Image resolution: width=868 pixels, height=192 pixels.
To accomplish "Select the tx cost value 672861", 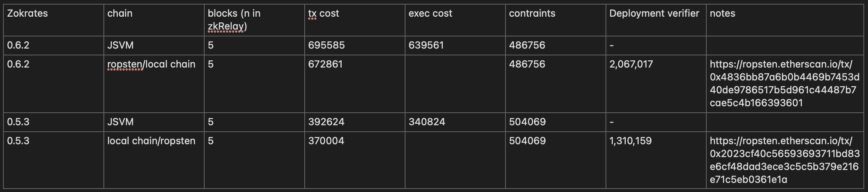I will [325, 64].
